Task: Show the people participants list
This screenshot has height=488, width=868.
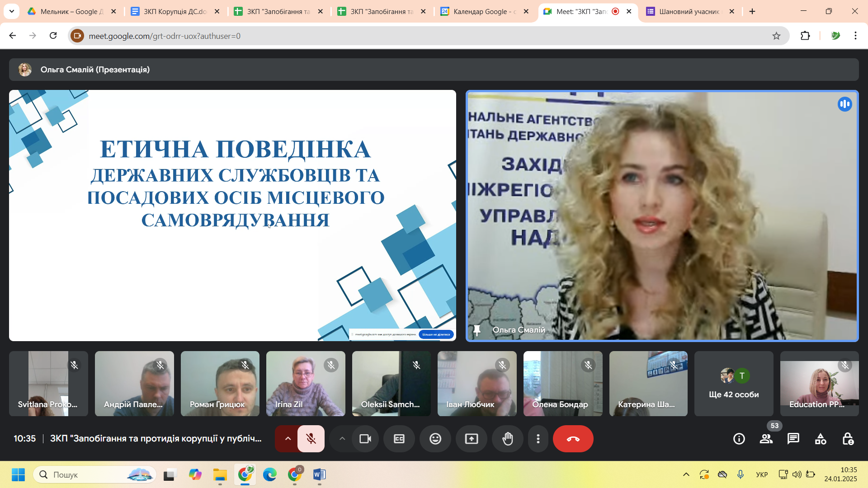Action: pyautogui.click(x=766, y=439)
